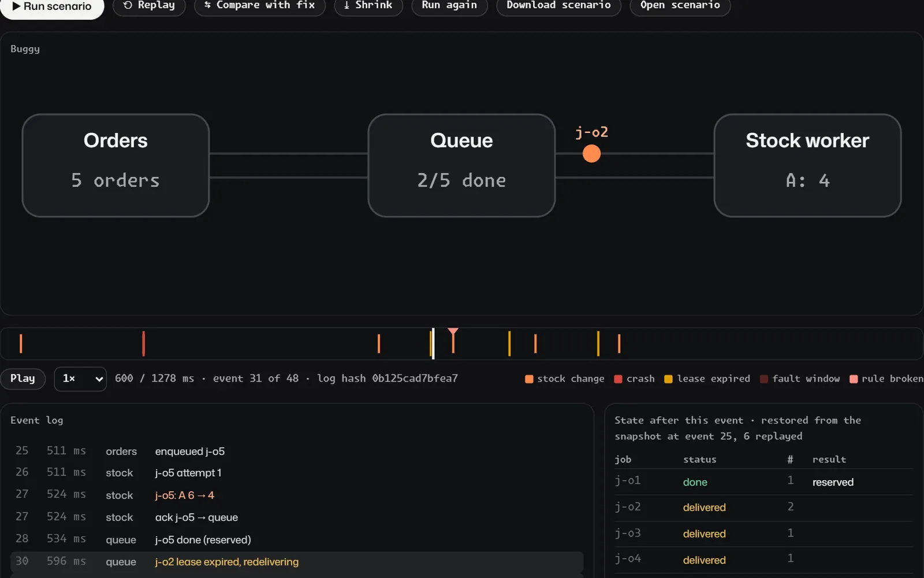This screenshot has width=924, height=578.
Task: Click the Open scenario button
Action: (680, 6)
